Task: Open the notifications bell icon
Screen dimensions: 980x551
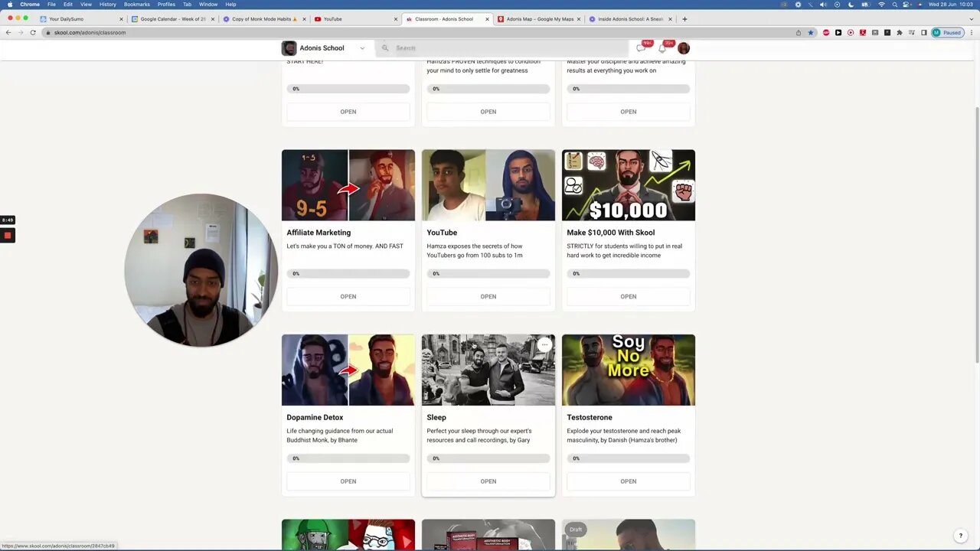Action: 662,48
